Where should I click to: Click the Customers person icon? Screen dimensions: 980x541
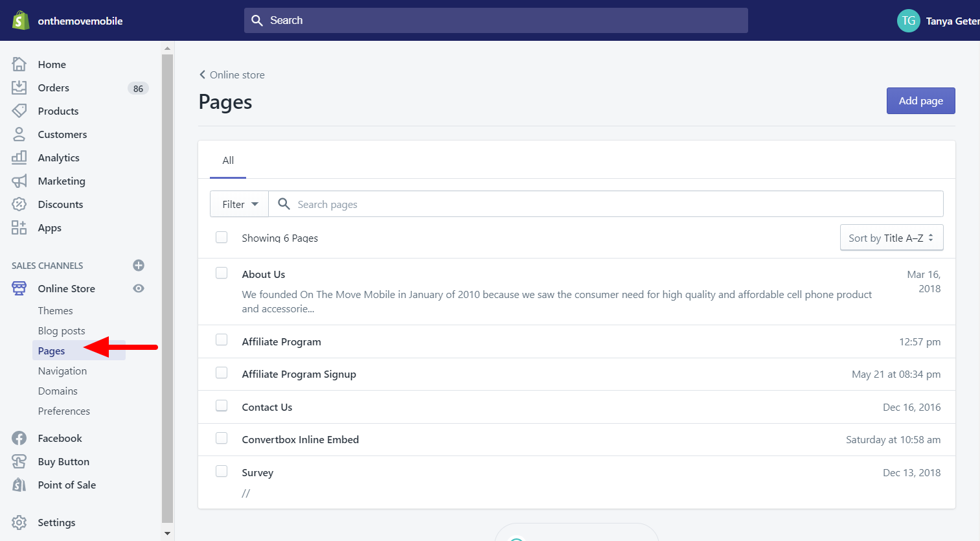coord(19,134)
